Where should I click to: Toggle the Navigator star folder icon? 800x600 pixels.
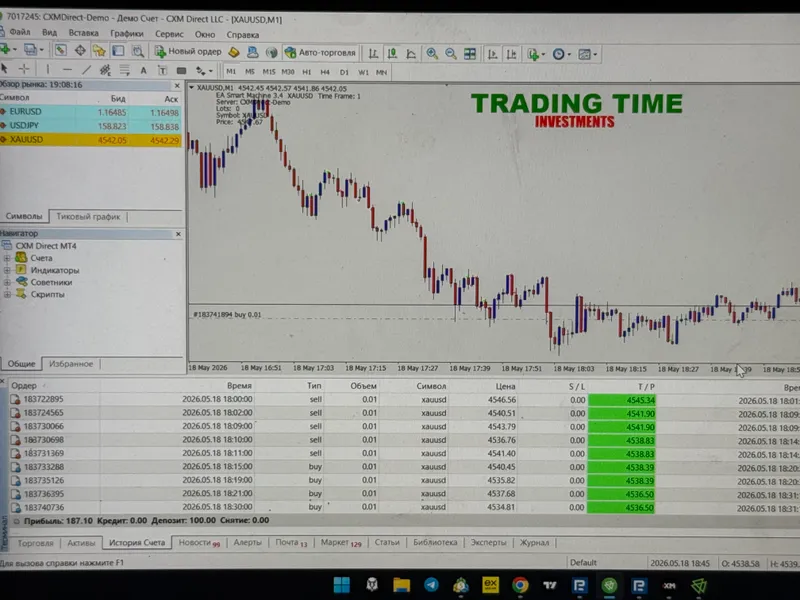pyautogui.click(x=99, y=51)
